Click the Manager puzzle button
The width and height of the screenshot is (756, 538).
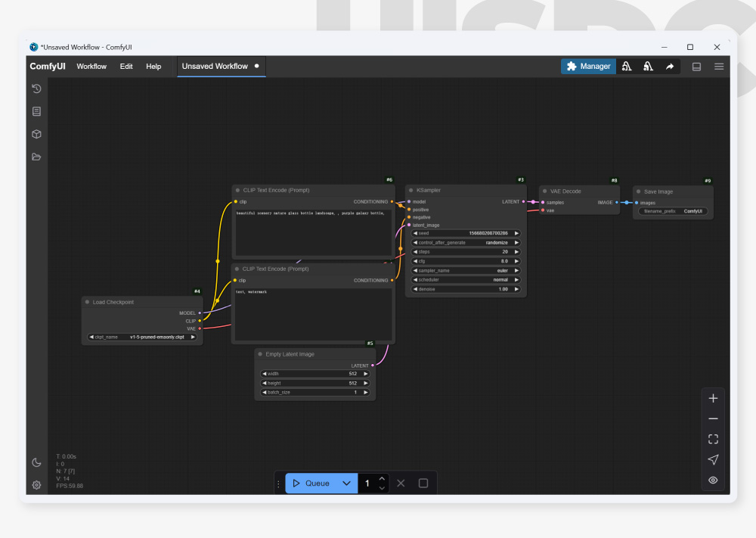pyautogui.click(x=588, y=67)
